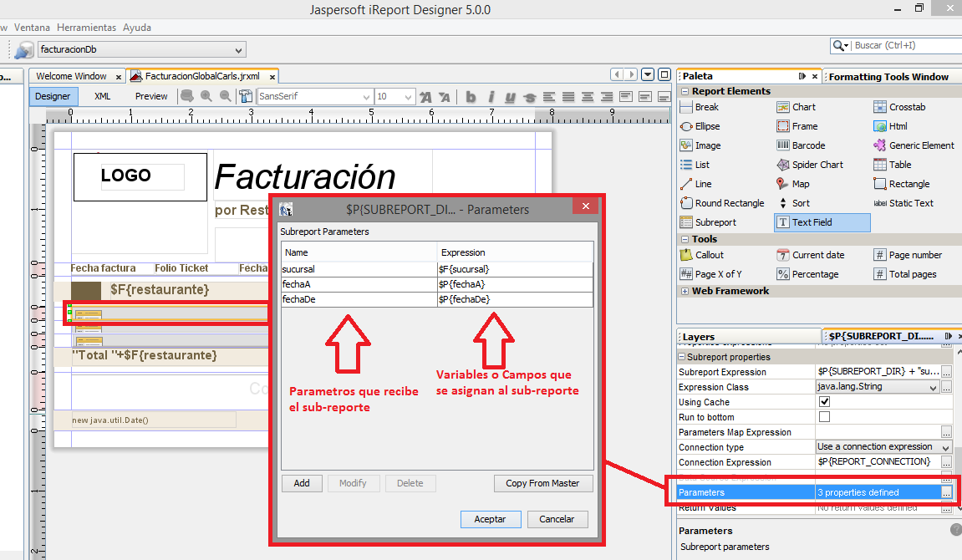Switch to the Preview tab
Image resolution: width=962 pixels, height=560 pixels.
coord(150,95)
